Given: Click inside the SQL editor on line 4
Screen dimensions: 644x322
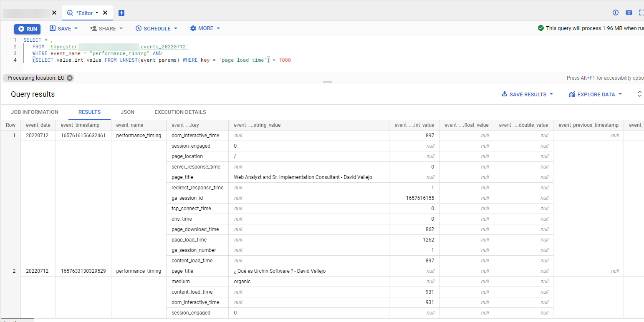Looking at the screenshot, I should (167, 60).
